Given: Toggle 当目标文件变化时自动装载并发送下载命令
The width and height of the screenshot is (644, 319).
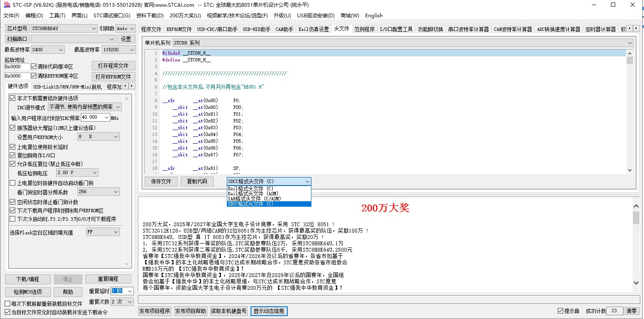Looking at the screenshot, I should click(x=7, y=312).
